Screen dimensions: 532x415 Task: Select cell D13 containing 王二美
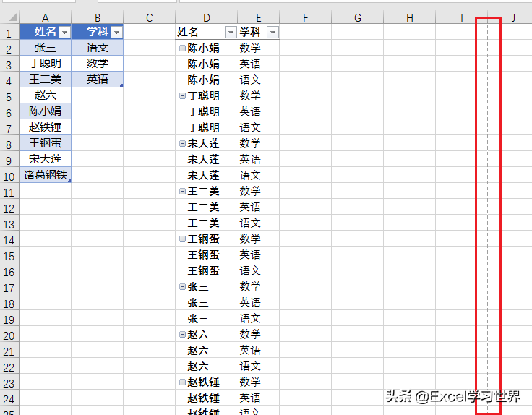(x=206, y=223)
